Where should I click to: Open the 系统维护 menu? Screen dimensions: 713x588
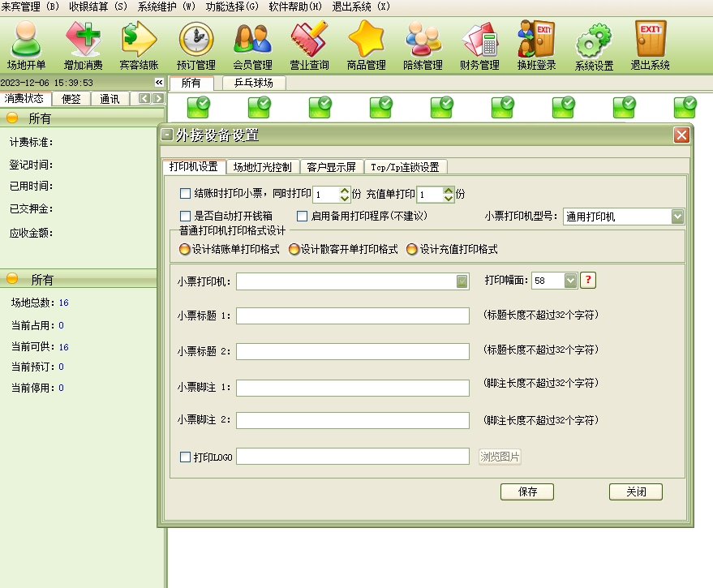(166, 6)
